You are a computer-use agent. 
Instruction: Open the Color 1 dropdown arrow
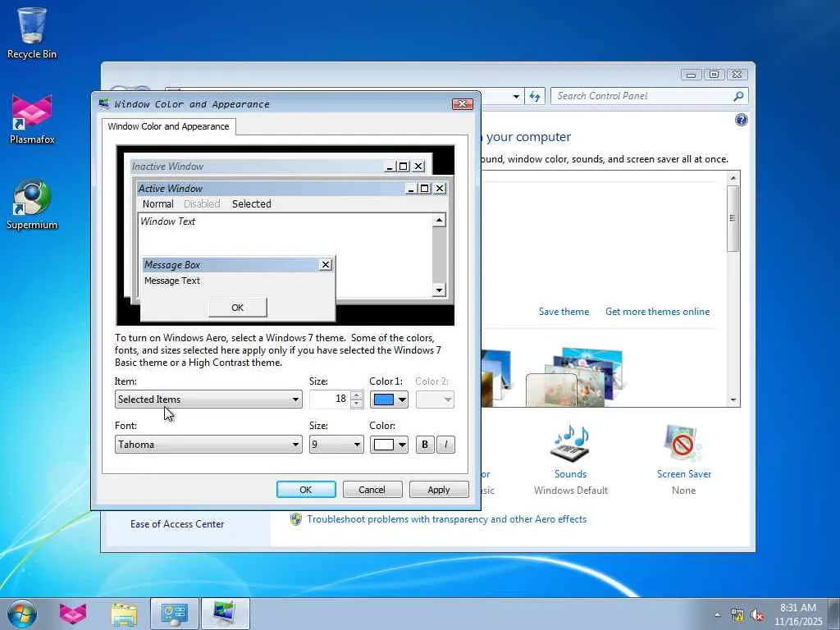click(402, 399)
